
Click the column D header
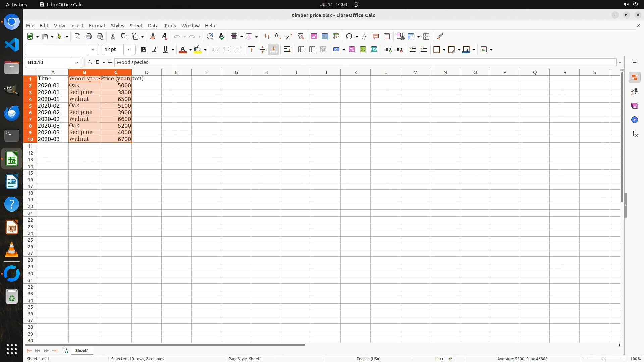(147, 72)
